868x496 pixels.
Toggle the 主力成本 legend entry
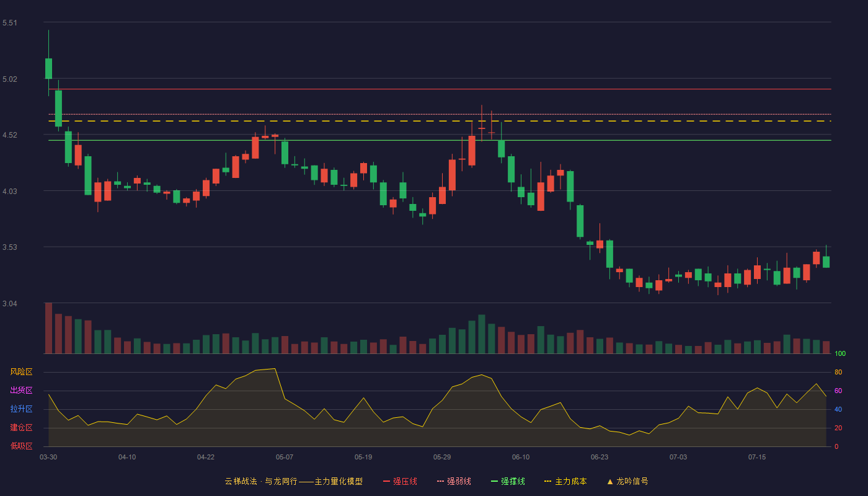[565, 481]
